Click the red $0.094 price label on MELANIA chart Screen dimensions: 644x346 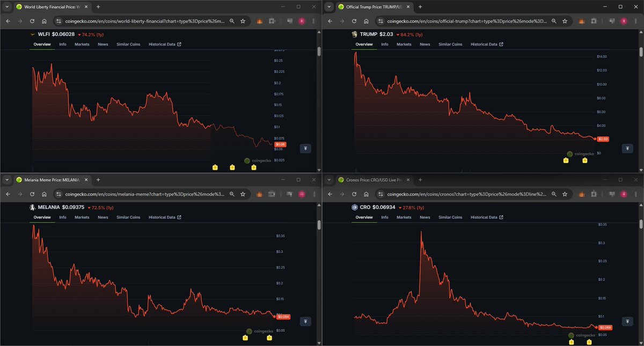[x=283, y=316]
